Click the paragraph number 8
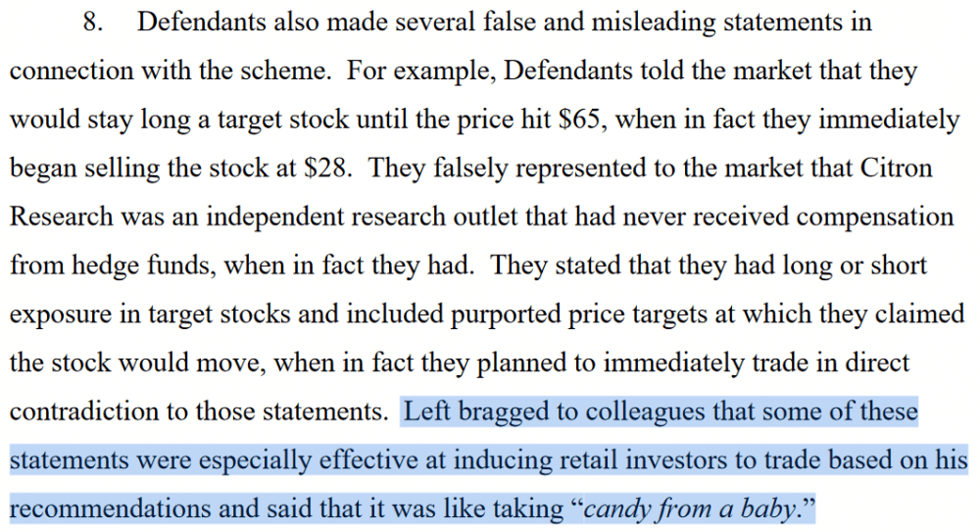Viewport: 980px width, 532px height. [92, 22]
